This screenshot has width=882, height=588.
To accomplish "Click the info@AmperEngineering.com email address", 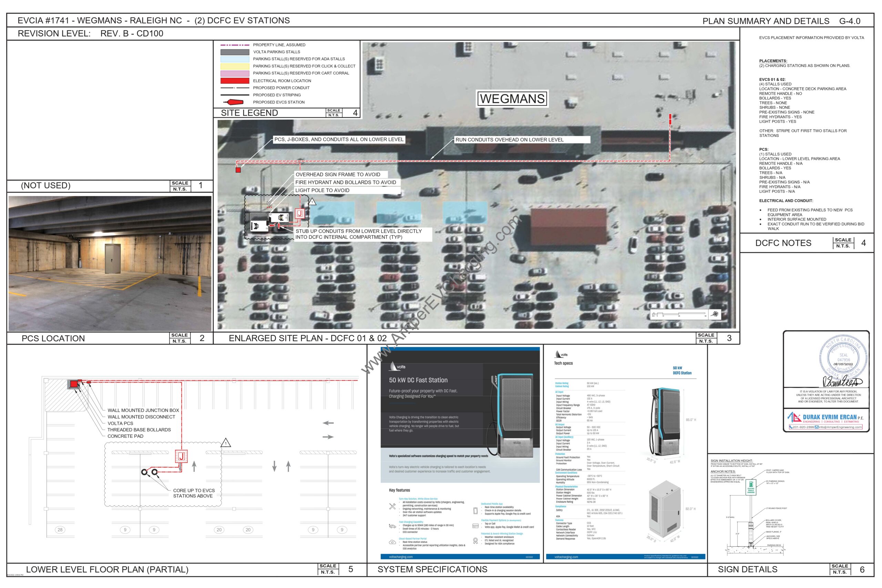I will click(840, 427).
